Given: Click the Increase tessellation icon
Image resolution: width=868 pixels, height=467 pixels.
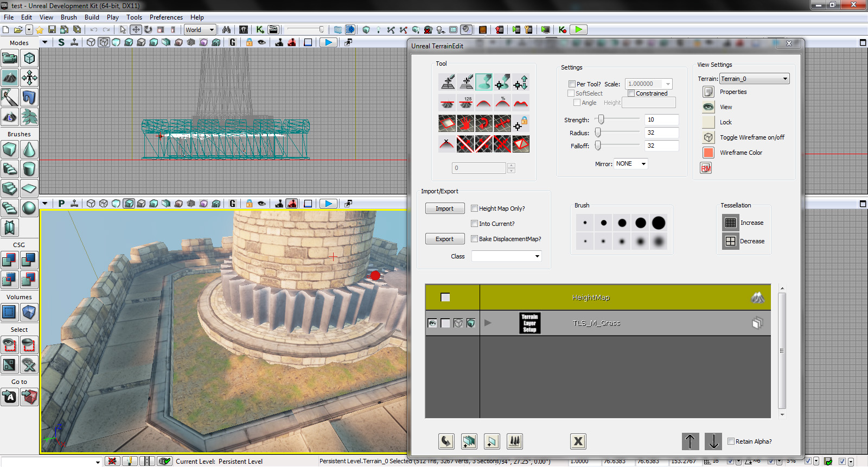Looking at the screenshot, I should click(730, 223).
